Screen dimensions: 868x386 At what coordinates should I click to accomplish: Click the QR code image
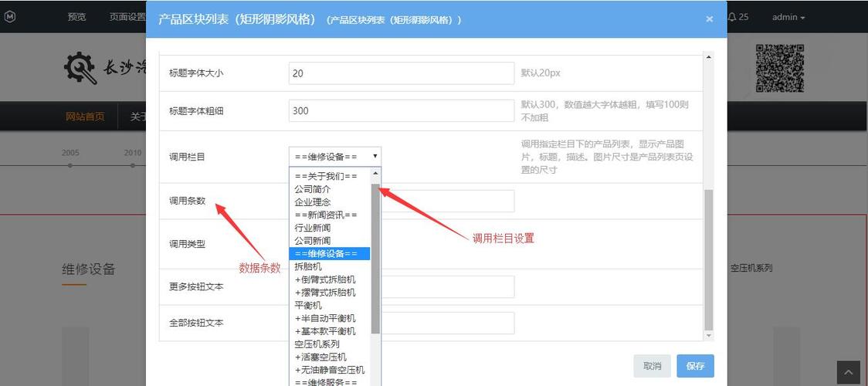tap(779, 67)
